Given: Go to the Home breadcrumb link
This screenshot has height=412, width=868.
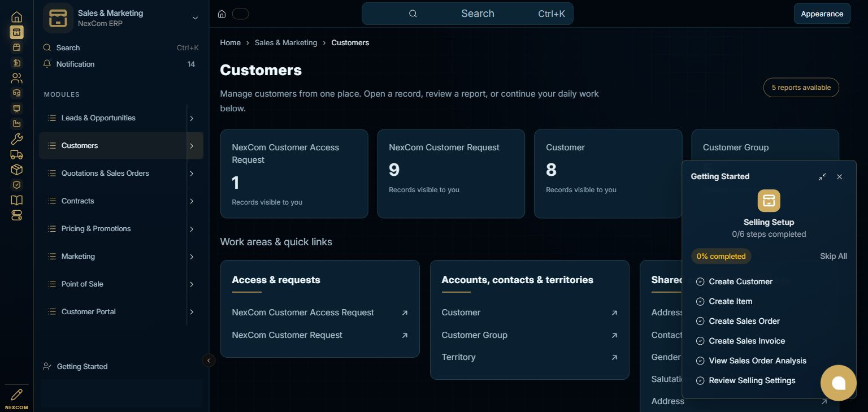Looking at the screenshot, I should (x=230, y=42).
